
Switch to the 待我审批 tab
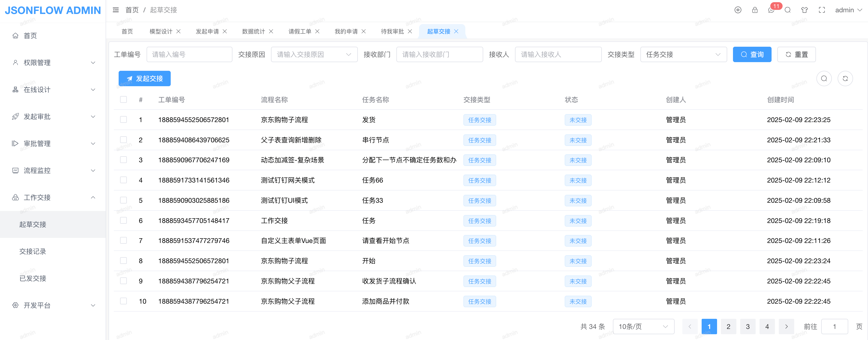pos(392,31)
